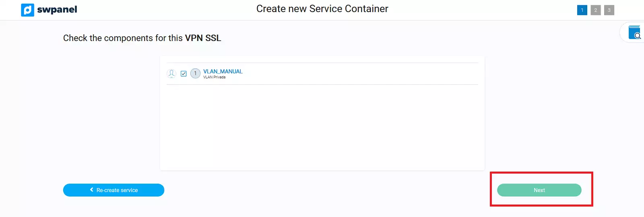Click the swpanel wordmark text
This screenshot has height=217, width=644.
click(57, 10)
